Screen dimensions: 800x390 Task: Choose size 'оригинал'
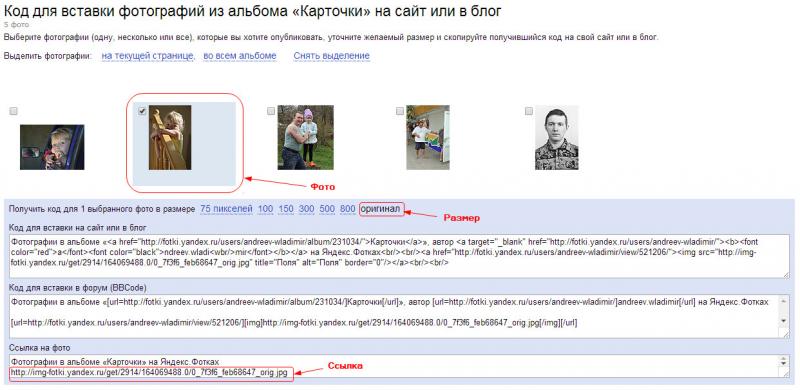click(x=381, y=209)
